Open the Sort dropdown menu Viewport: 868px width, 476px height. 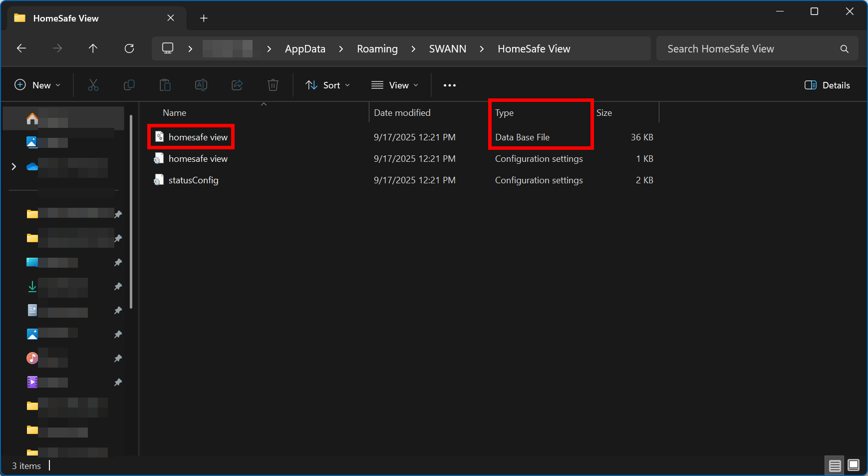327,85
